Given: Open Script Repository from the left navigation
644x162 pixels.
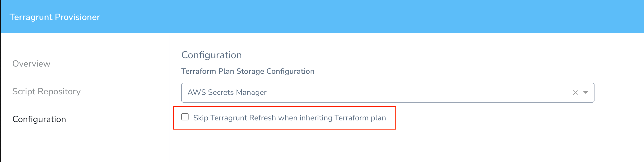Looking at the screenshot, I should point(46,91).
